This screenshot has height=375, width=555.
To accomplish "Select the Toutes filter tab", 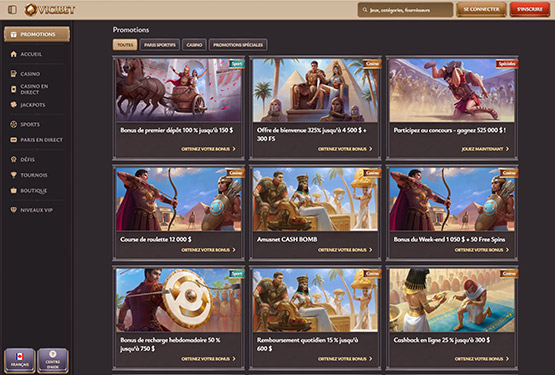I will tap(125, 45).
